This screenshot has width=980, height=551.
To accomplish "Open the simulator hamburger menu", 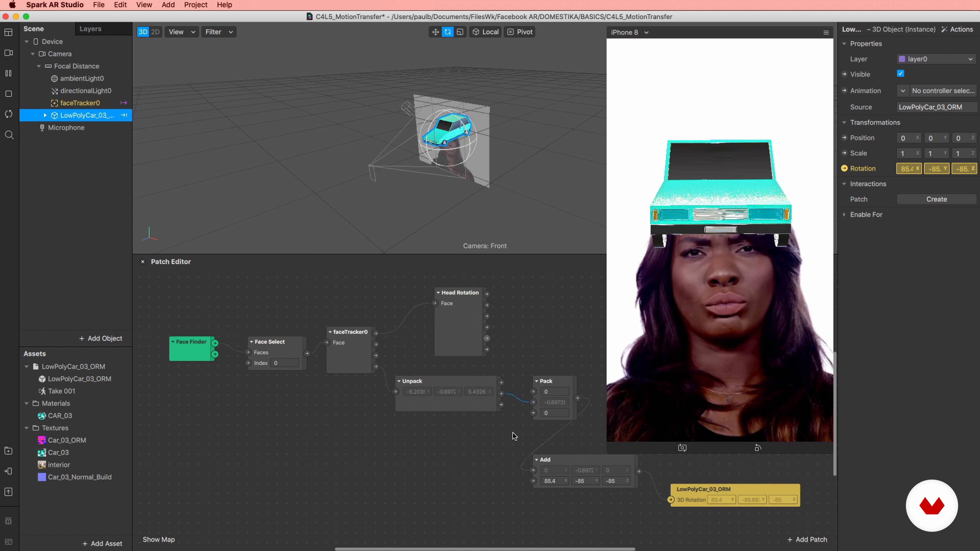I will (826, 32).
